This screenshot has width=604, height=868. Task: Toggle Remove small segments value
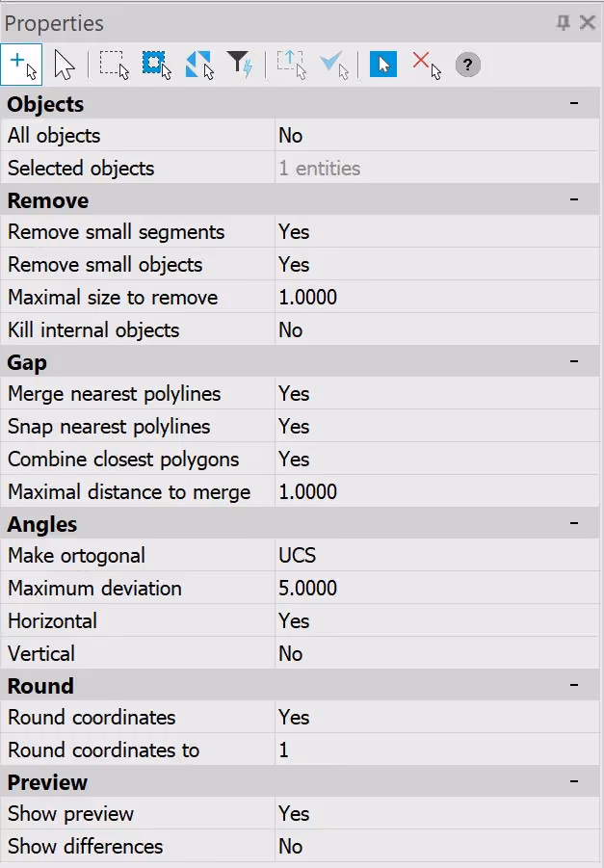pyautogui.click(x=437, y=232)
